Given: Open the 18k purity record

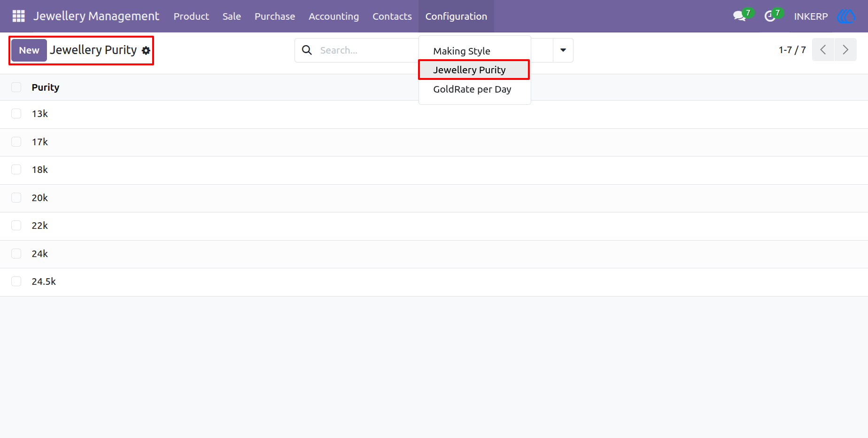Looking at the screenshot, I should (x=40, y=170).
